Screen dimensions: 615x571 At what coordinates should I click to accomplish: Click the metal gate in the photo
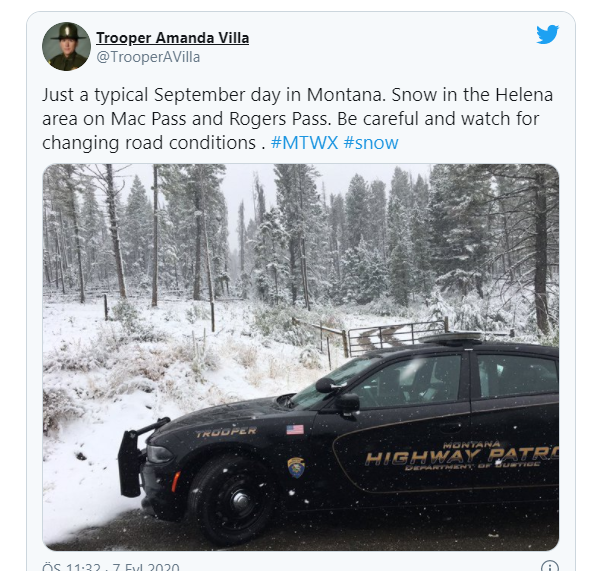[396, 335]
